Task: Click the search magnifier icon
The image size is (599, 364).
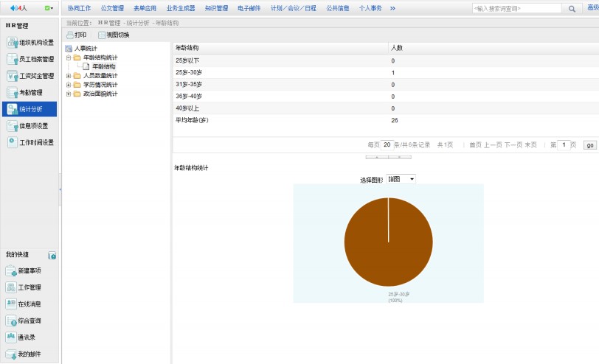Action: point(572,8)
